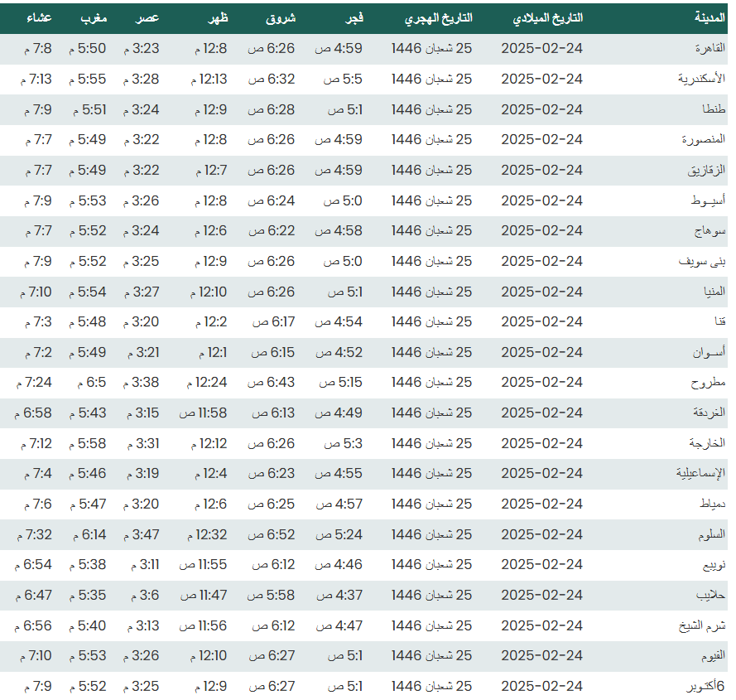
Task: Select Asr time 3:21 in أسوان row
Action: pyautogui.click(x=143, y=352)
